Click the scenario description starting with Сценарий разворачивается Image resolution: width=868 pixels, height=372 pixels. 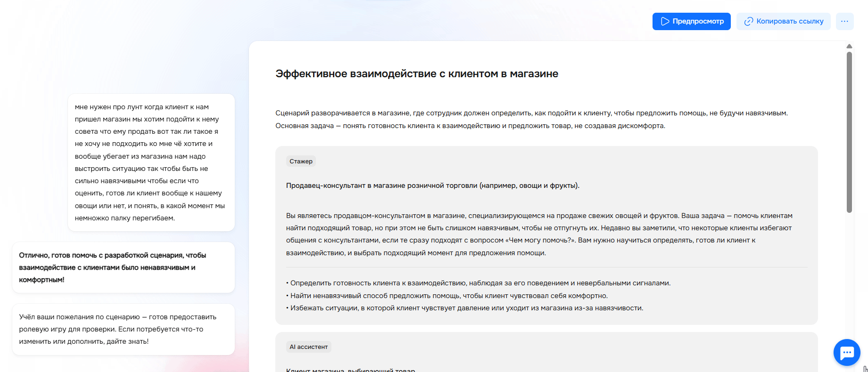(x=531, y=120)
